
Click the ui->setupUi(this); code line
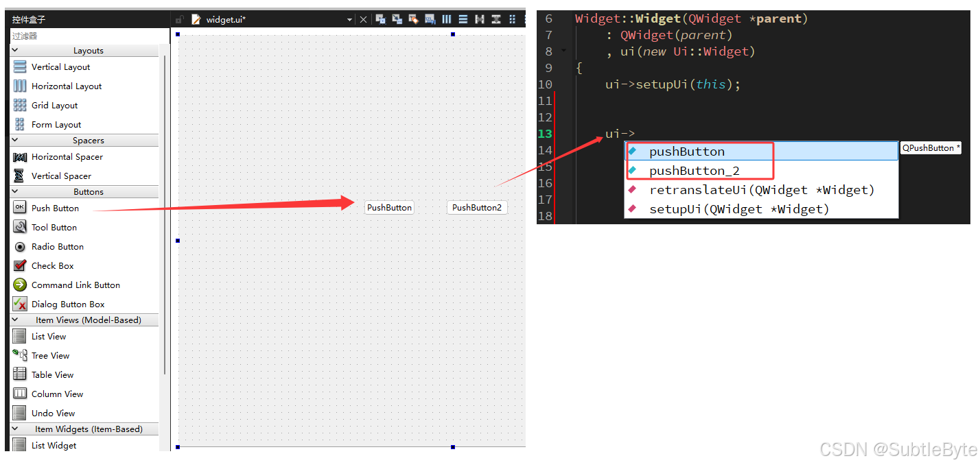click(673, 84)
